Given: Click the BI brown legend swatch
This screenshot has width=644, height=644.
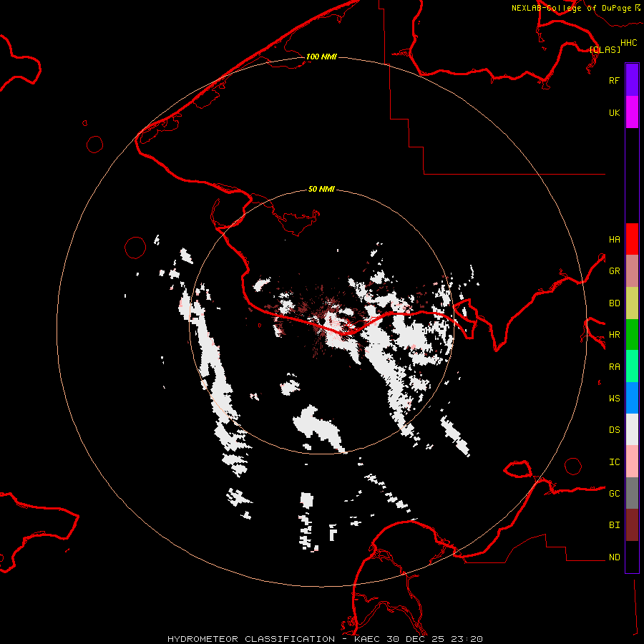Looking at the screenshot, I should pyautogui.click(x=632, y=525).
